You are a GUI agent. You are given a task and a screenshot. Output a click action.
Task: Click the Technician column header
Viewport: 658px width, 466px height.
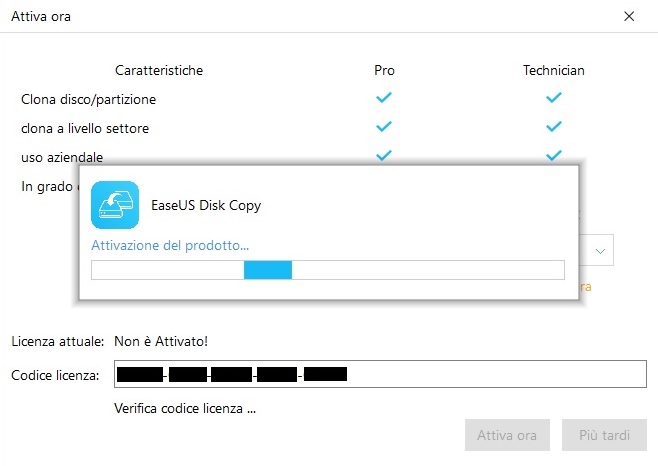click(554, 70)
